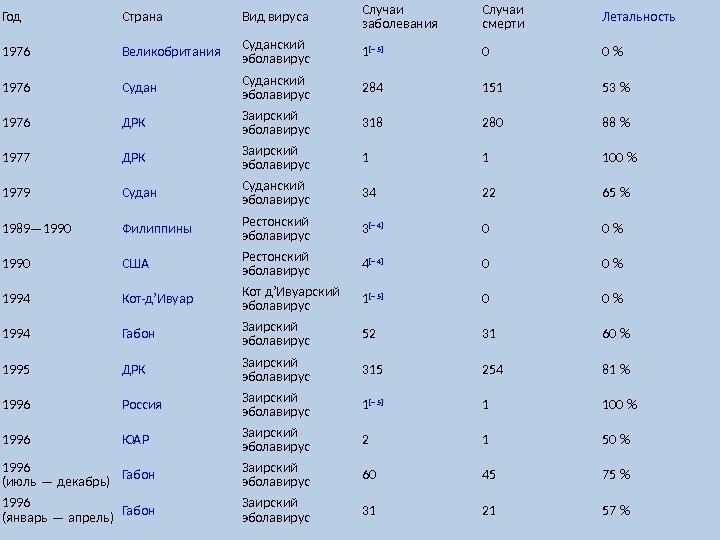
Task: Click the Год column header cell
Action: 12,17
